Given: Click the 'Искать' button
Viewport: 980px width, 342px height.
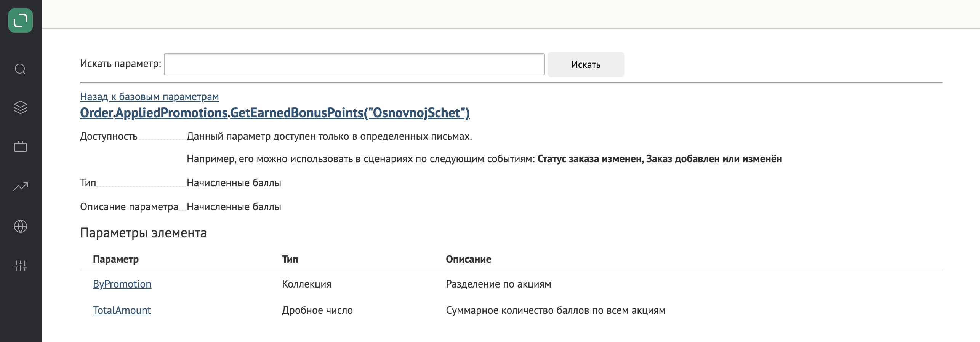Looking at the screenshot, I should 586,64.
